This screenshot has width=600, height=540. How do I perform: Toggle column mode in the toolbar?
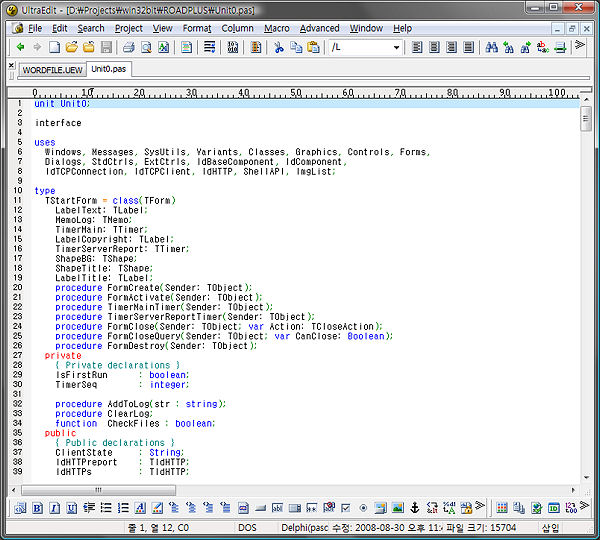pos(256,47)
